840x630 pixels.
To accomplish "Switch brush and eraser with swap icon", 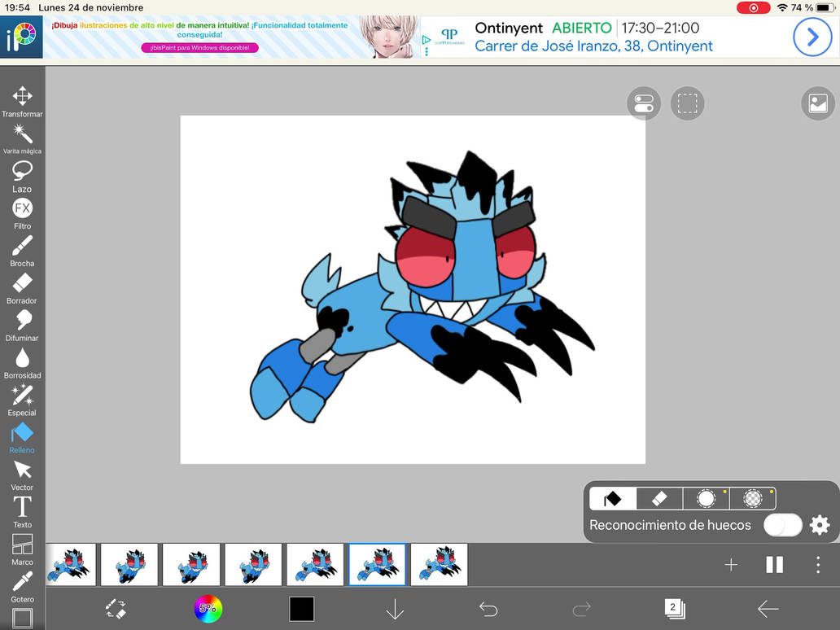I will click(x=116, y=609).
